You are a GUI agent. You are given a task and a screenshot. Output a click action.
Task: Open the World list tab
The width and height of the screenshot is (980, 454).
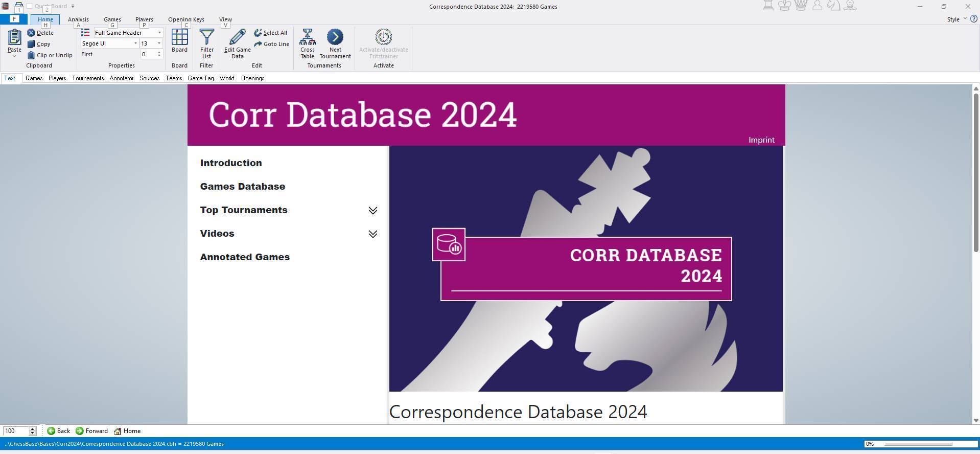227,78
